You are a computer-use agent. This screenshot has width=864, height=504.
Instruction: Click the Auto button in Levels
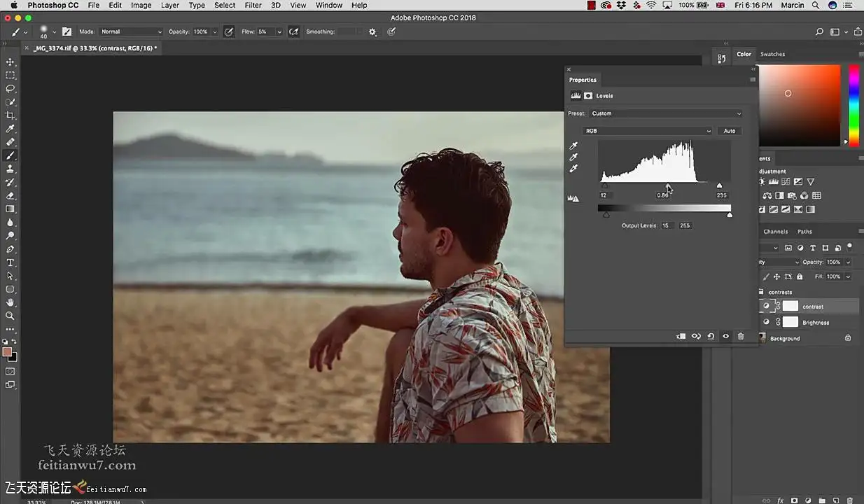point(729,131)
